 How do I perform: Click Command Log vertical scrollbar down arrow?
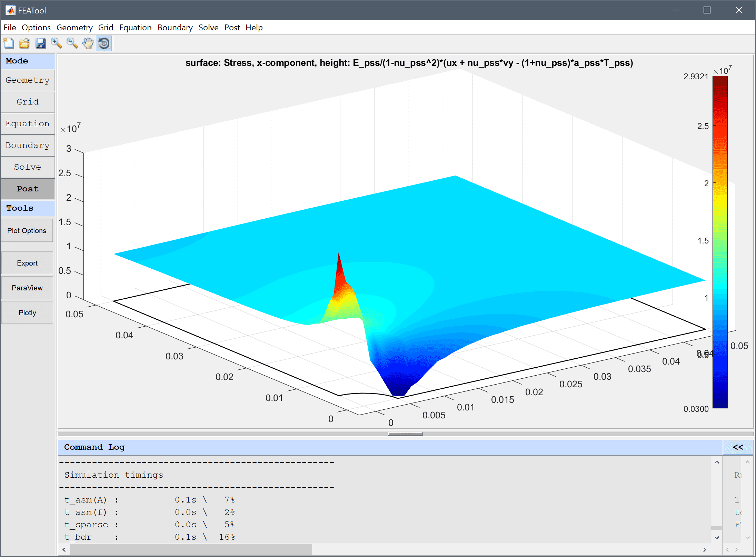(x=717, y=538)
